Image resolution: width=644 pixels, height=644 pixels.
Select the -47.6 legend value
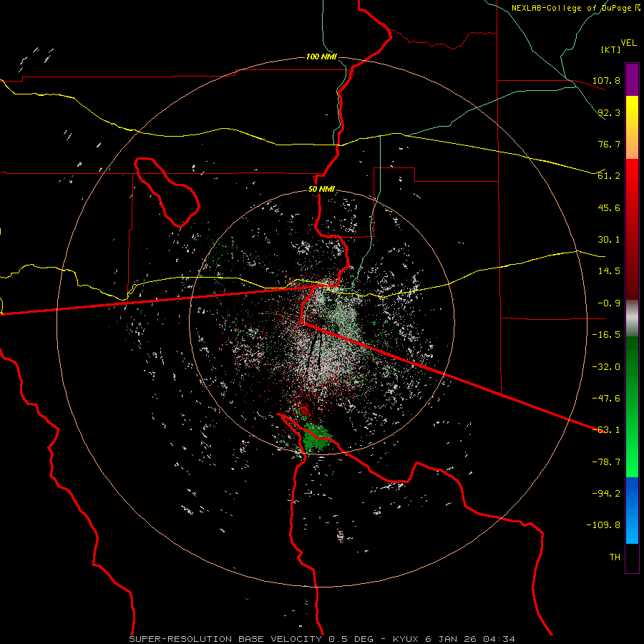[x=606, y=399]
